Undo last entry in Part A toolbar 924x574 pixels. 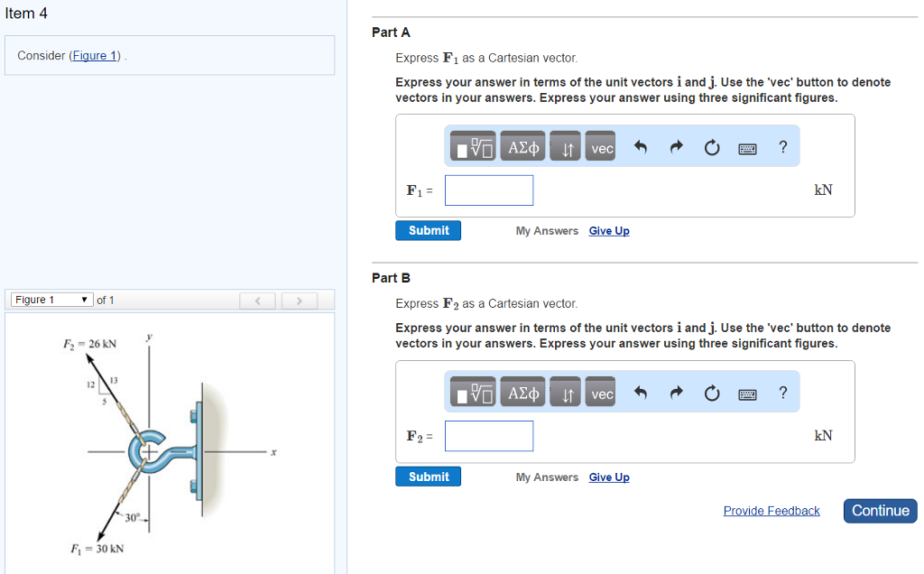641,147
